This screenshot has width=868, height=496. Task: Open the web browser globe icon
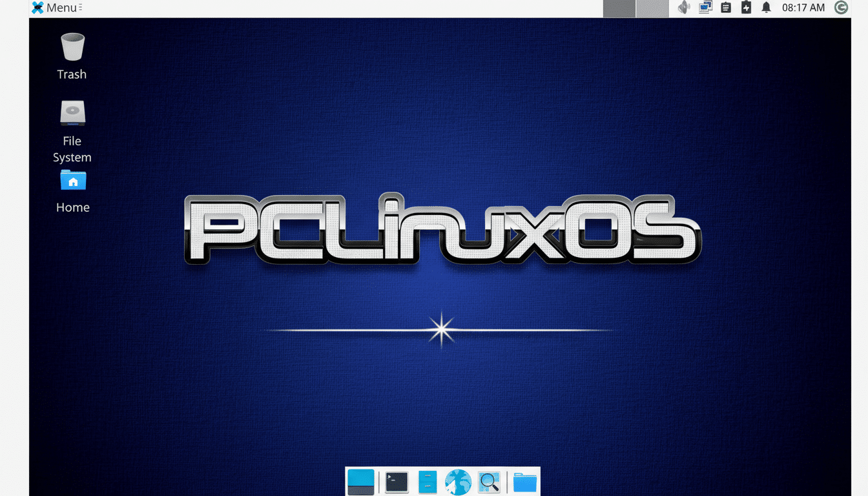coord(458,481)
